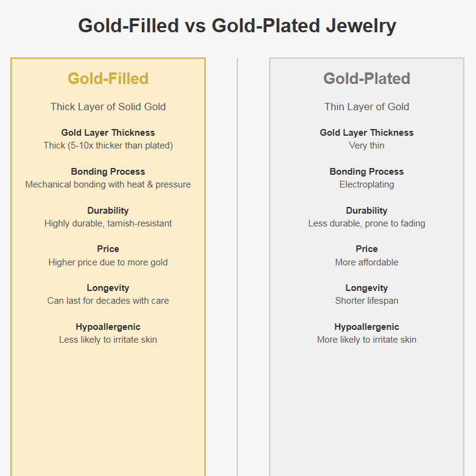Viewport: 476px width, 476px height.
Task: Click More likely to irritate skin text
Action: (x=366, y=340)
